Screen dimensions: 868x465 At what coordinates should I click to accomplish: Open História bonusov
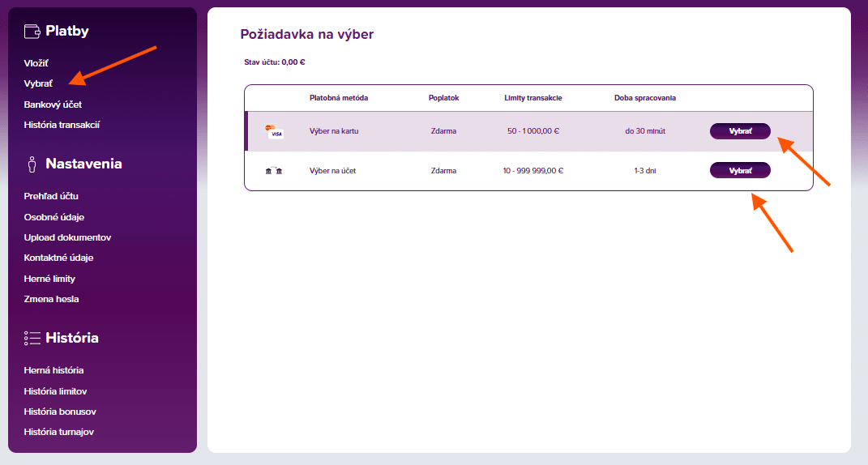pyautogui.click(x=60, y=412)
